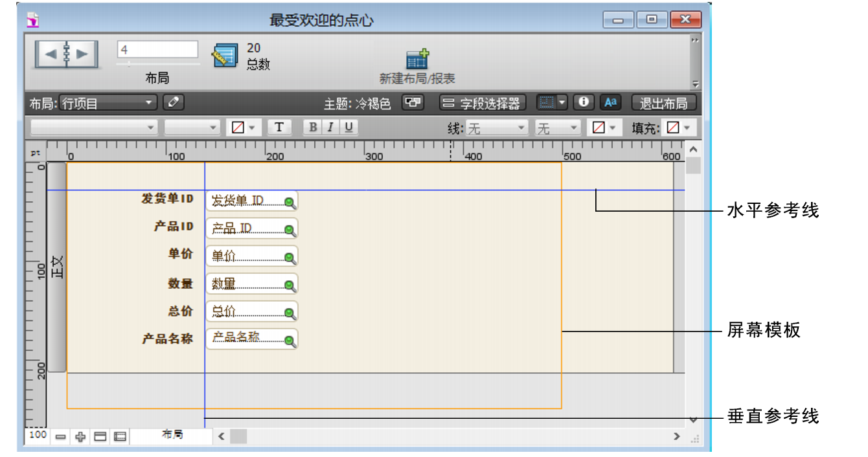Select the 单价 field box
Screen dimensions: 868x457
252,256
